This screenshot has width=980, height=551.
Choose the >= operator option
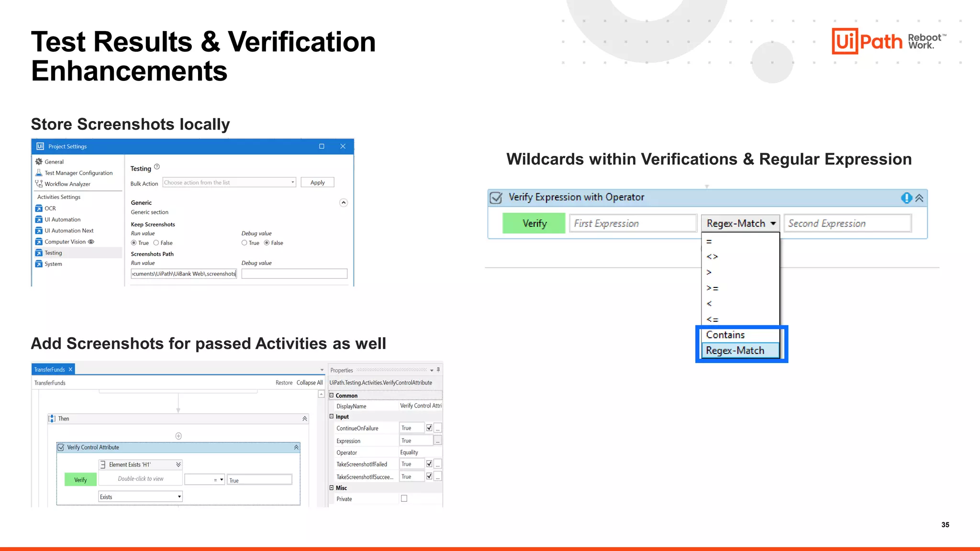tap(740, 288)
